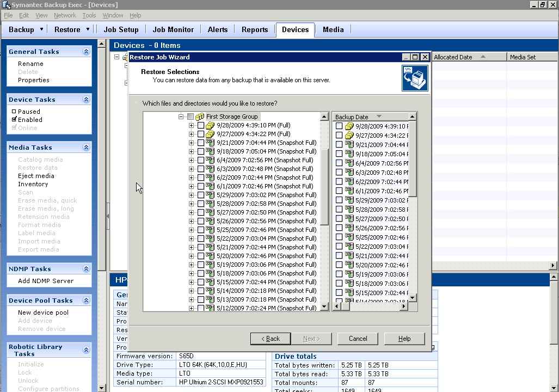Toggle the Paused device task checkbox
The image size is (559, 392).
coord(14,111)
